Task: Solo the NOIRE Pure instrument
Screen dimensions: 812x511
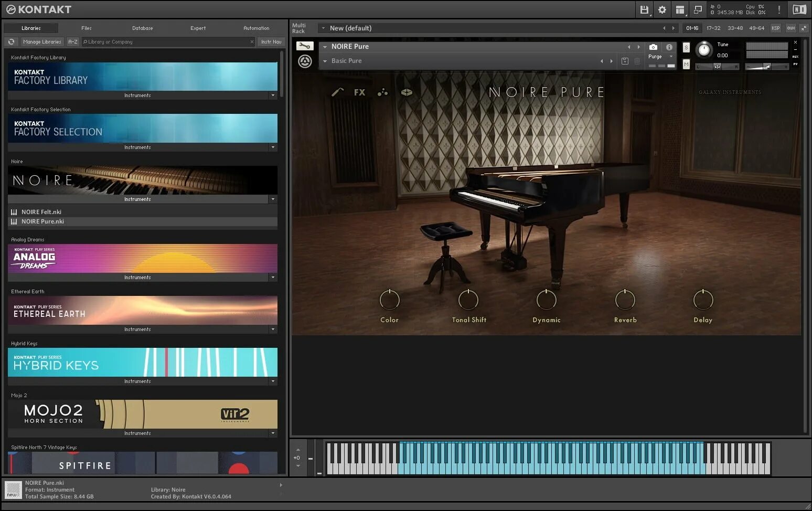Action: (x=686, y=47)
